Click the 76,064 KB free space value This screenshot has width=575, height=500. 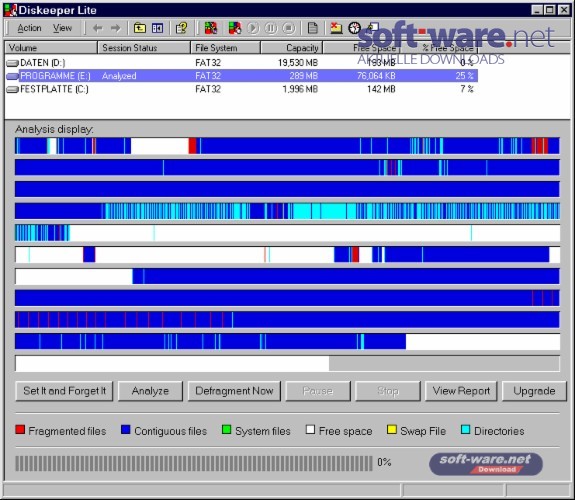(376, 76)
